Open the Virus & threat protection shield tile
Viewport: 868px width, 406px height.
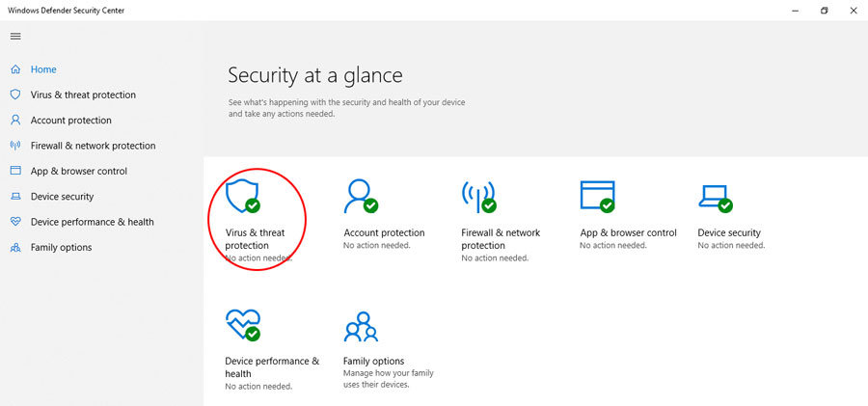point(243,196)
